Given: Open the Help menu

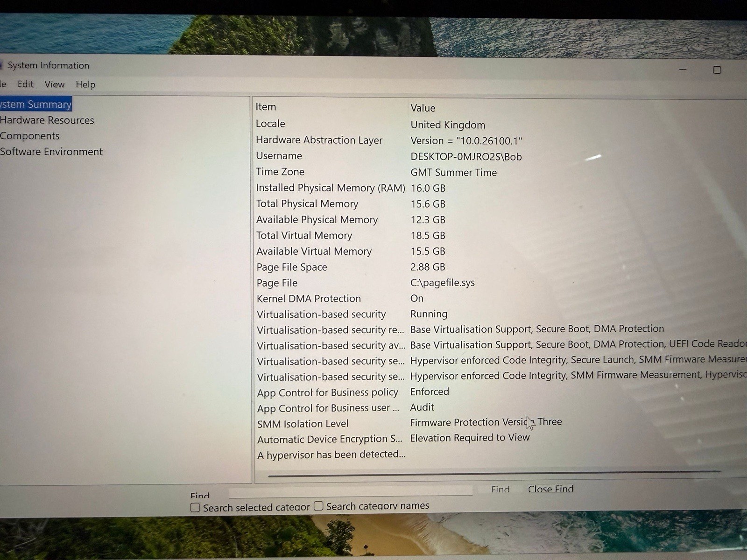Looking at the screenshot, I should 85,84.
